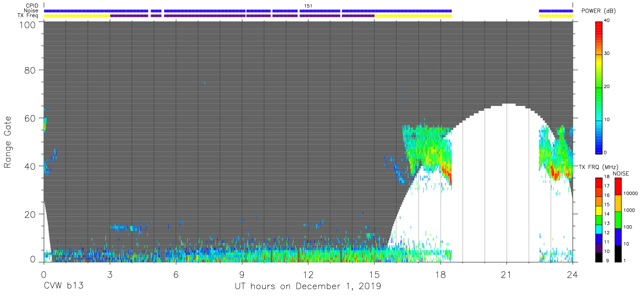Select the 'POWER (dB)' title text
This screenshot has height=297, width=644.
point(598,10)
